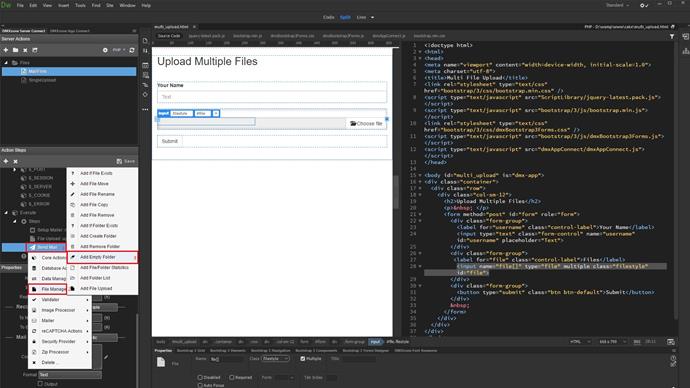The width and height of the screenshot is (690, 388).
Task: Choose Add File Rename from submenu
Action: (103, 194)
